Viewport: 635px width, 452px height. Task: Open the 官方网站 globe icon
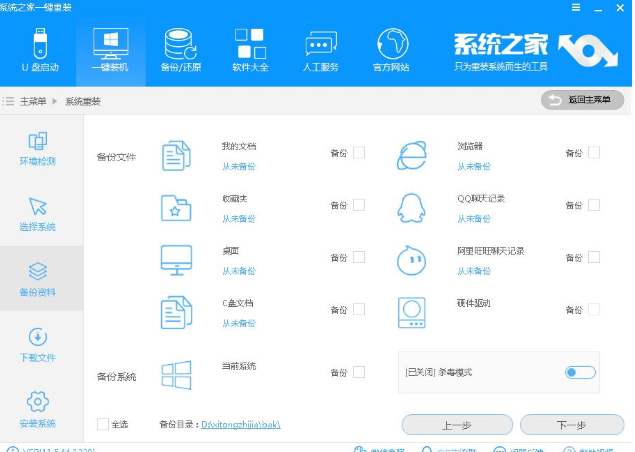[x=392, y=43]
